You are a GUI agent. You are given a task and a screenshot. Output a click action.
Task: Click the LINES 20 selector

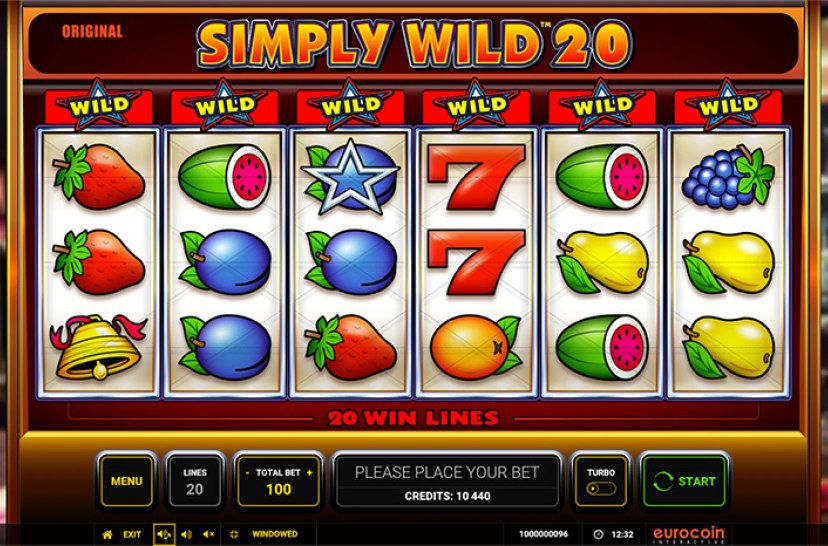(195, 481)
